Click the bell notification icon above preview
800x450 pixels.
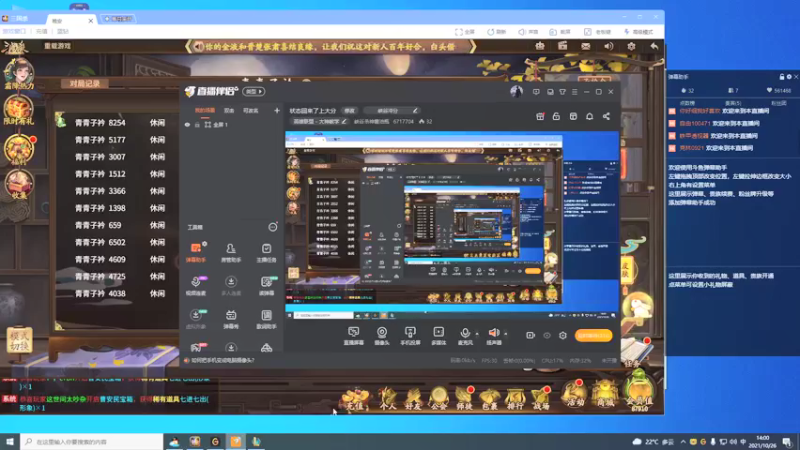[x=589, y=116]
